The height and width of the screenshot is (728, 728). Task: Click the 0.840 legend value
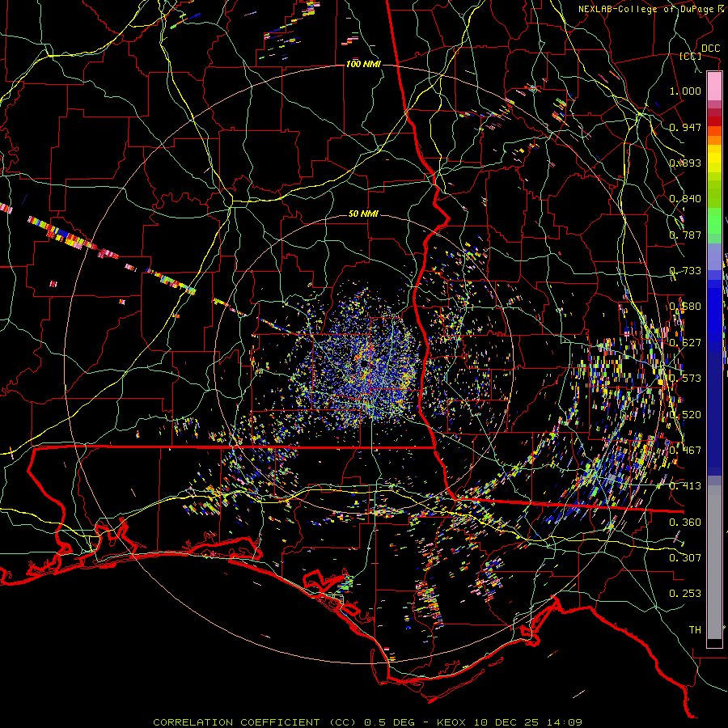tap(685, 199)
